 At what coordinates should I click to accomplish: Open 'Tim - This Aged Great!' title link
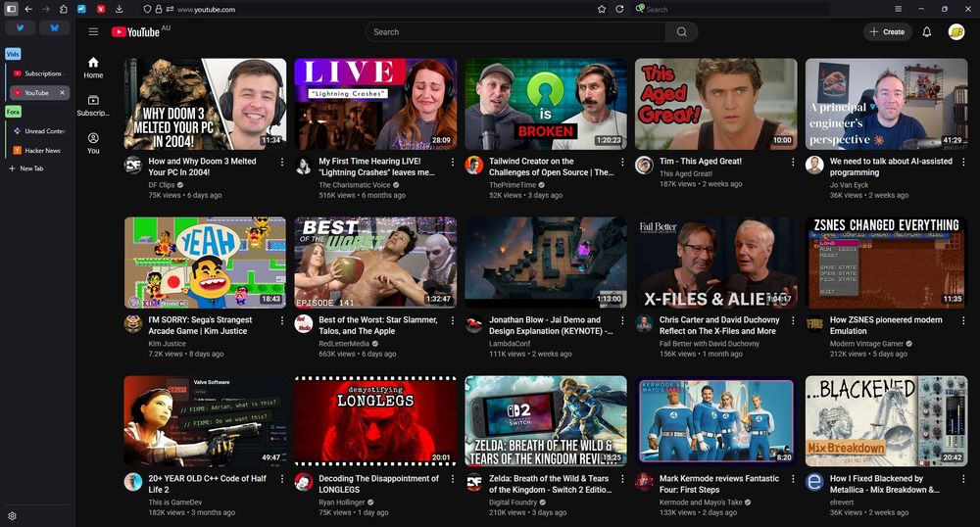701,161
